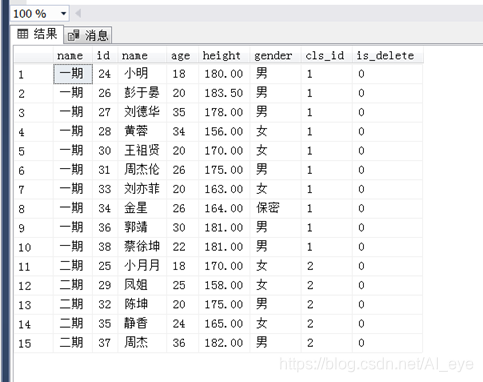Click the 二期 cell in row 11
Image resolution: width=483 pixels, height=382 pixels.
[x=73, y=266]
